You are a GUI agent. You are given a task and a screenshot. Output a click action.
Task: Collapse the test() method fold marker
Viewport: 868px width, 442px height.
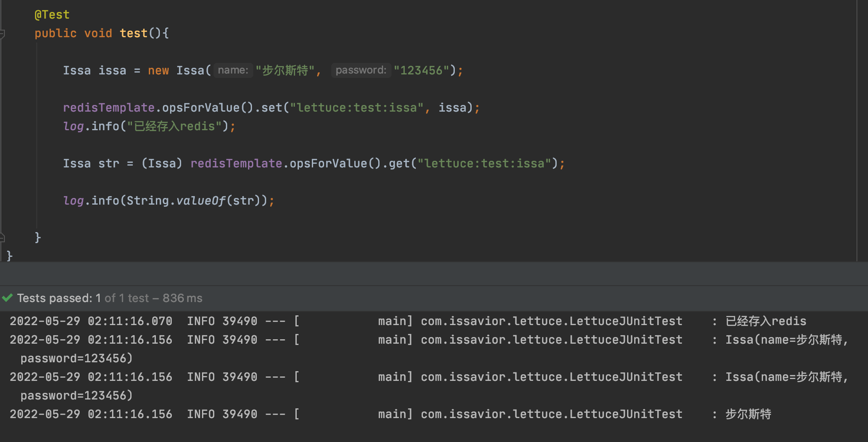[2, 33]
